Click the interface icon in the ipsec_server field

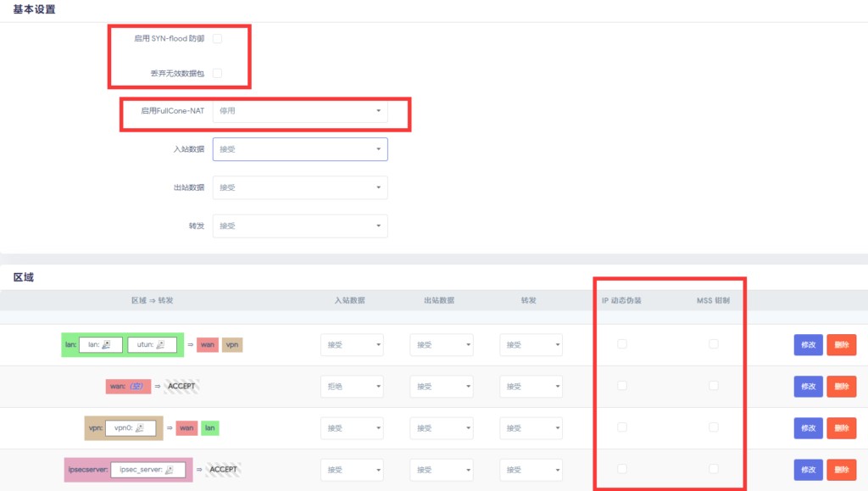pos(170,468)
